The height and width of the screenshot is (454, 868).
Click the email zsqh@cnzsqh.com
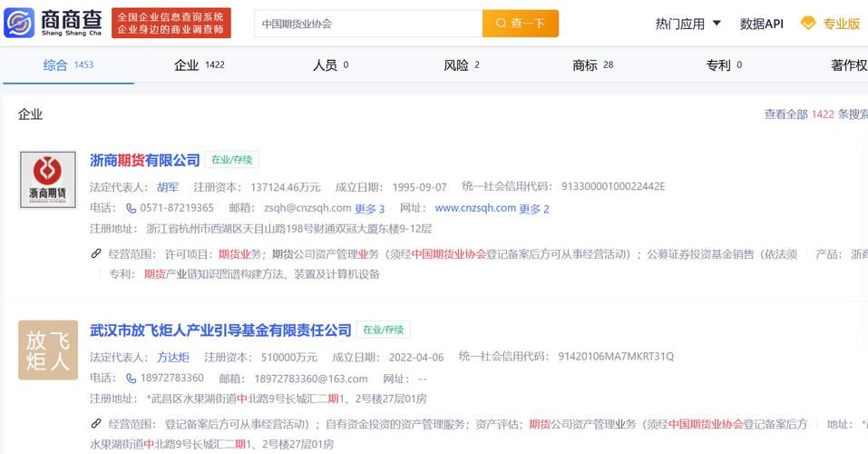pos(307,208)
